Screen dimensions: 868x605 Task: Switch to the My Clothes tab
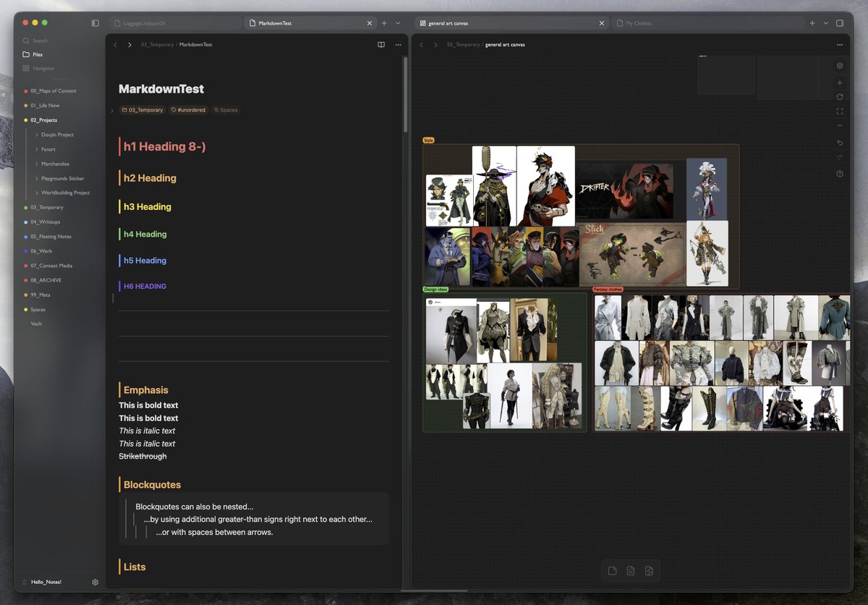click(707, 23)
